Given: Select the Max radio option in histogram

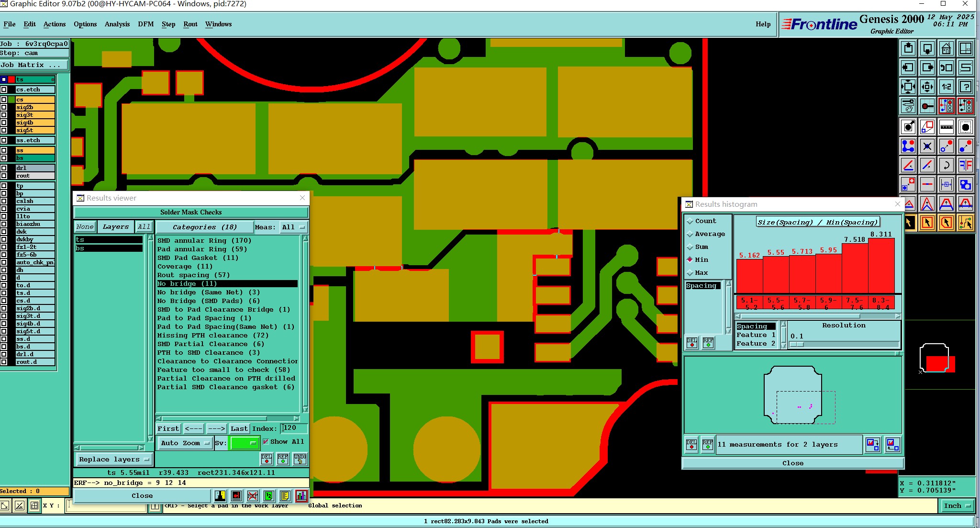Looking at the screenshot, I should (x=690, y=273).
